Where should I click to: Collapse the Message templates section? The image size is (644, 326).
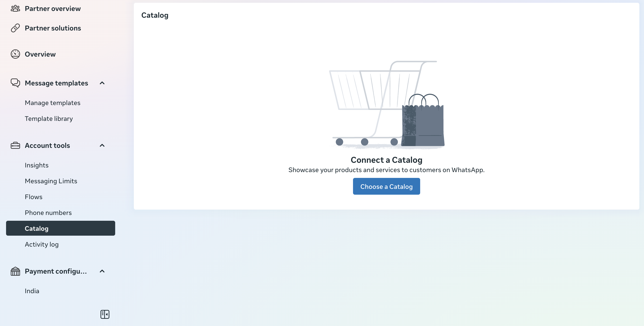point(102,83)
